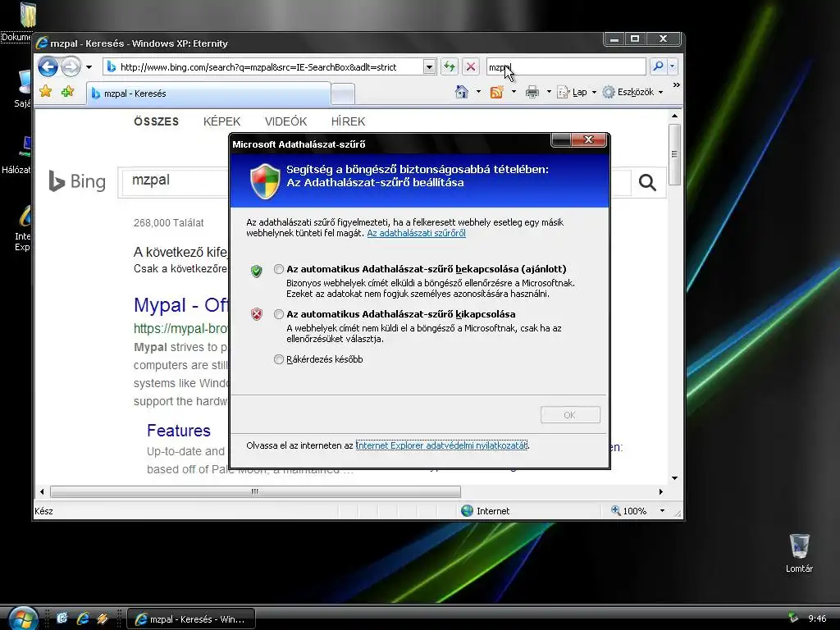Switch to the KÉPEK tab on Bing

pos(221,121)
